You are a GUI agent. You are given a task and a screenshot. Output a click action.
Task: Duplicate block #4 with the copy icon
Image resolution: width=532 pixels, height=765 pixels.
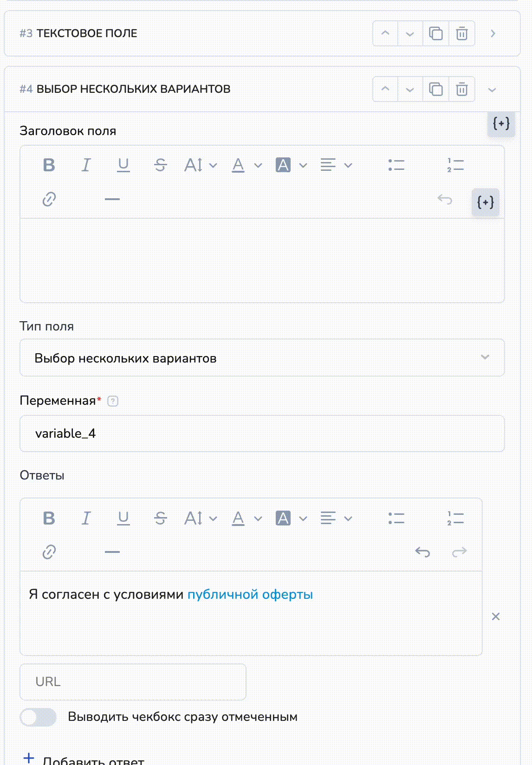(435, 89)
